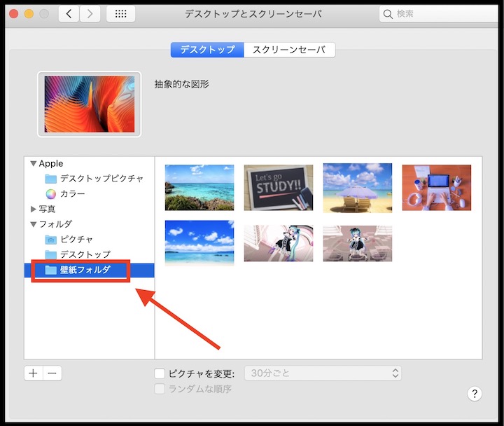The width and height of the screenshot is (504, 426).
Task: Minimize the window with yellow button
Action: (x=29, y=14)
